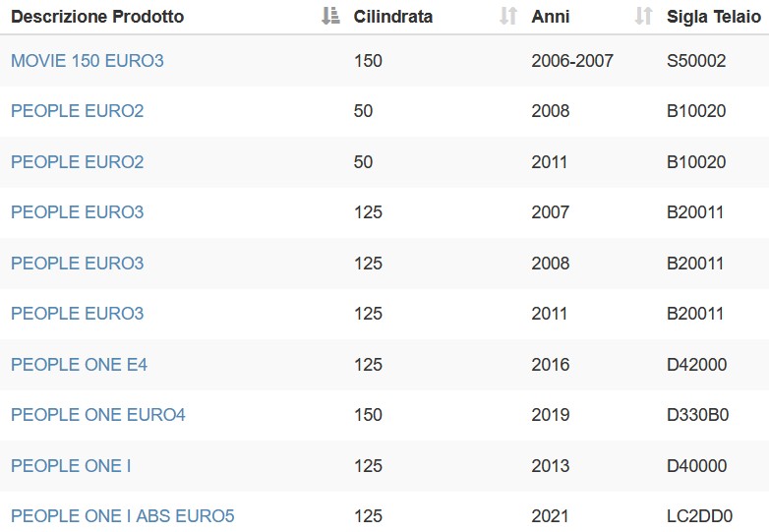Open the PEOPLE ONE I link

pyautogui.click(x=71, y=466)
